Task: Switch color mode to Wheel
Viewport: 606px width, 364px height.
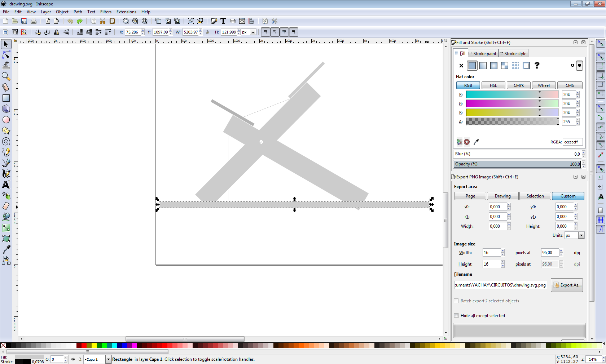Action: (x=544, y=85)
